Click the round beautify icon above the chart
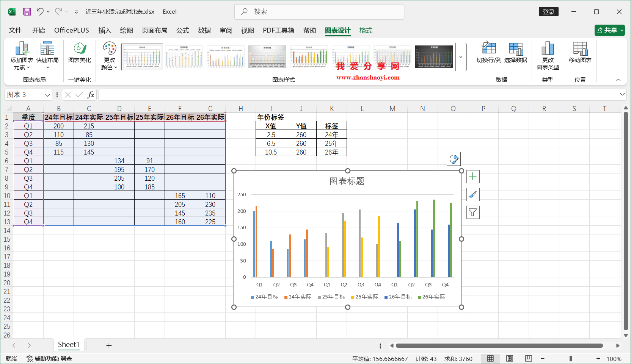 tap(454, 159)
